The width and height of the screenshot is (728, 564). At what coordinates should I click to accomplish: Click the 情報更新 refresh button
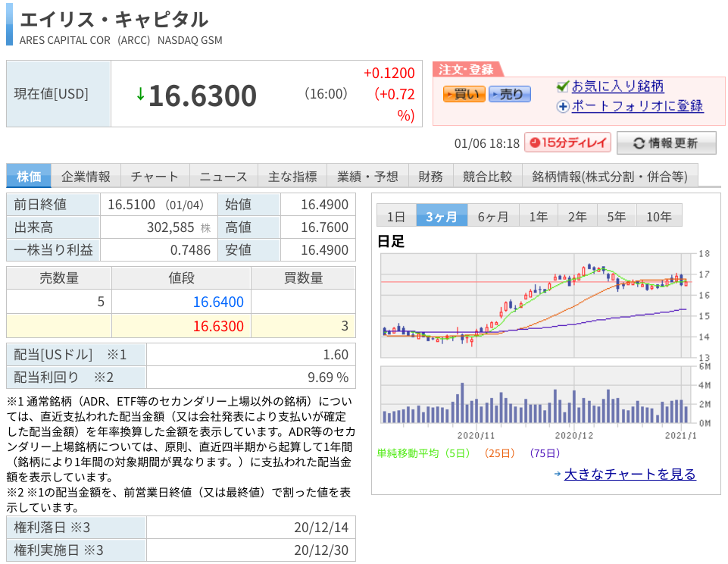tap(666, 143)
